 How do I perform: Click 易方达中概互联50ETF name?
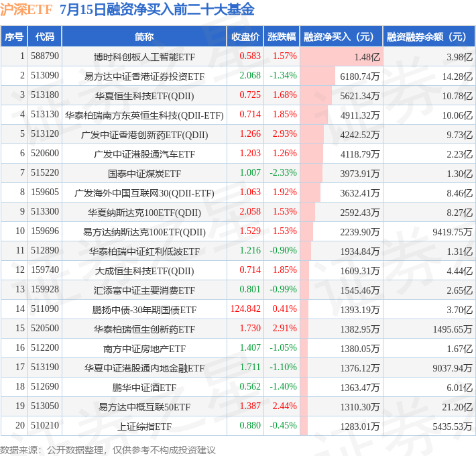click(144, 406)
